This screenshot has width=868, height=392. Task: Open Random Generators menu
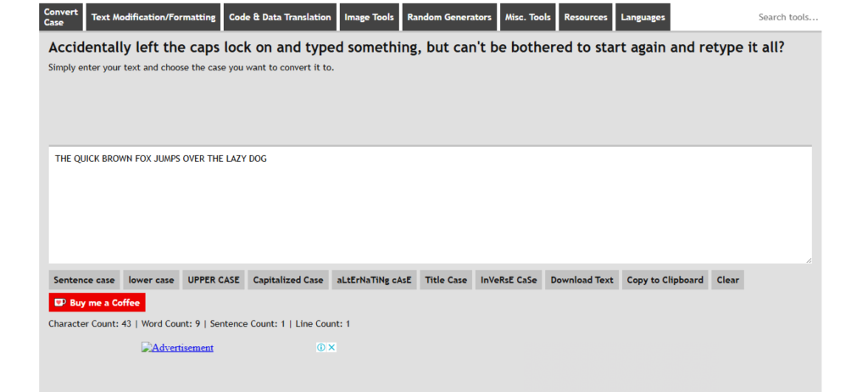449,17
